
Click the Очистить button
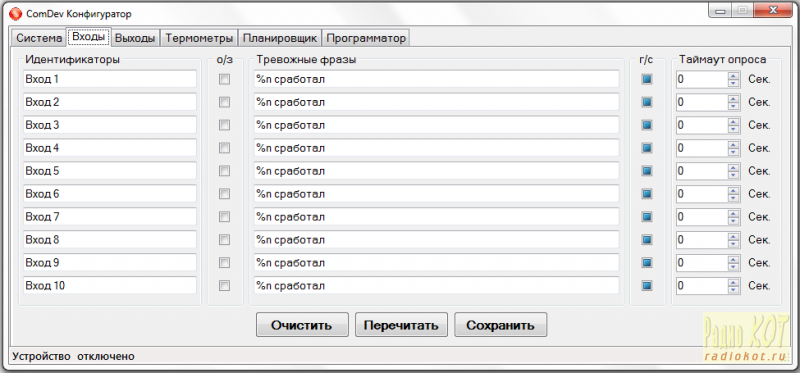coord(302,326)
